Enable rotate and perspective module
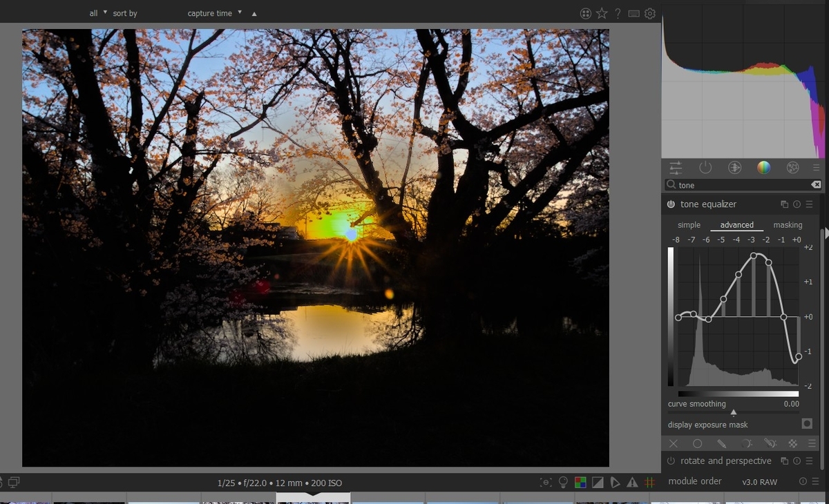This screenshot has width=829, height=504. pos(671,461)
